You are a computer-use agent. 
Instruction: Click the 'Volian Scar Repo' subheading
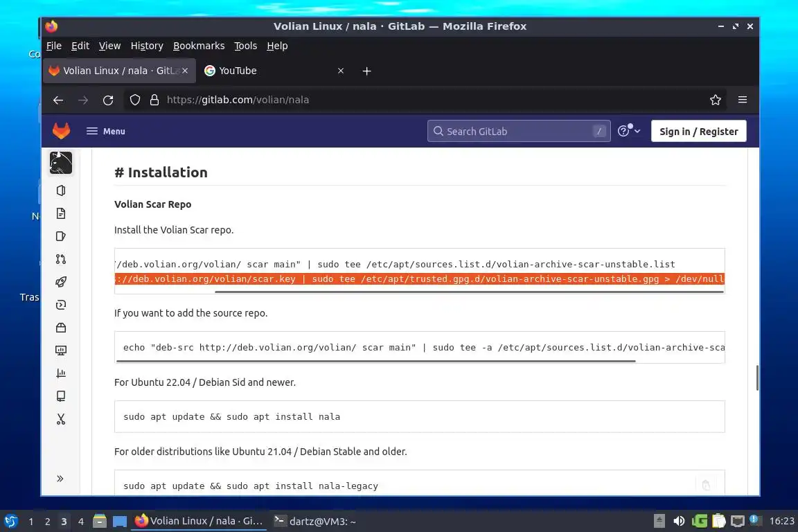point(152,204)
